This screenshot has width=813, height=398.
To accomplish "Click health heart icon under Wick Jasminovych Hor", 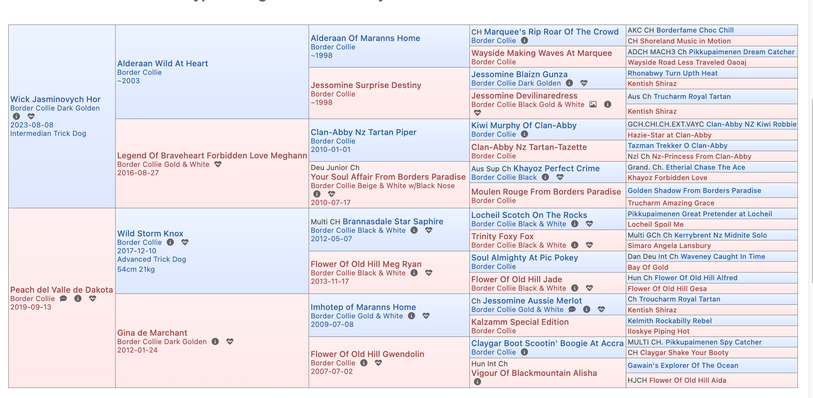I will point(31,117).
